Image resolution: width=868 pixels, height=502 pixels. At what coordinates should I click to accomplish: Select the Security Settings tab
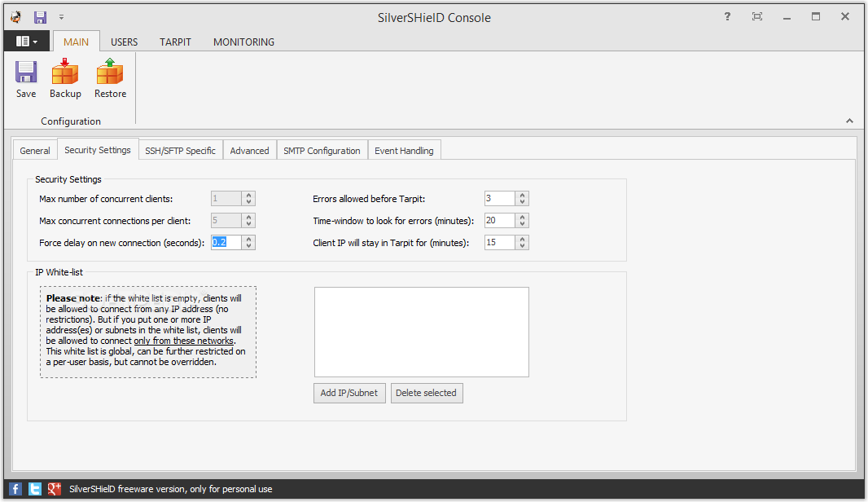[98, 150]
